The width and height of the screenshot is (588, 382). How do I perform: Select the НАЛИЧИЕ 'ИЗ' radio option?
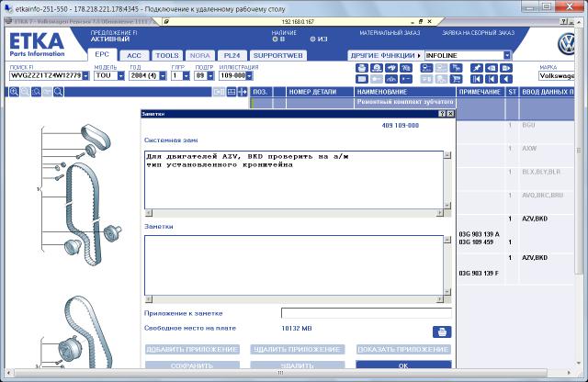[312, 39]
